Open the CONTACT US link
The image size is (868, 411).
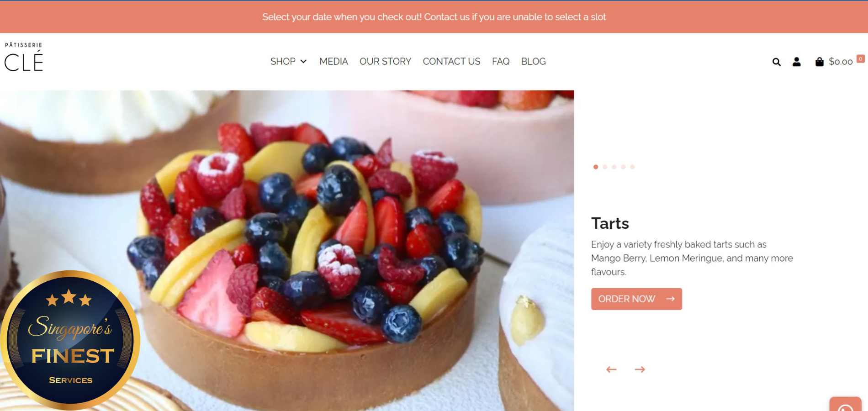(x=451, y=61)
